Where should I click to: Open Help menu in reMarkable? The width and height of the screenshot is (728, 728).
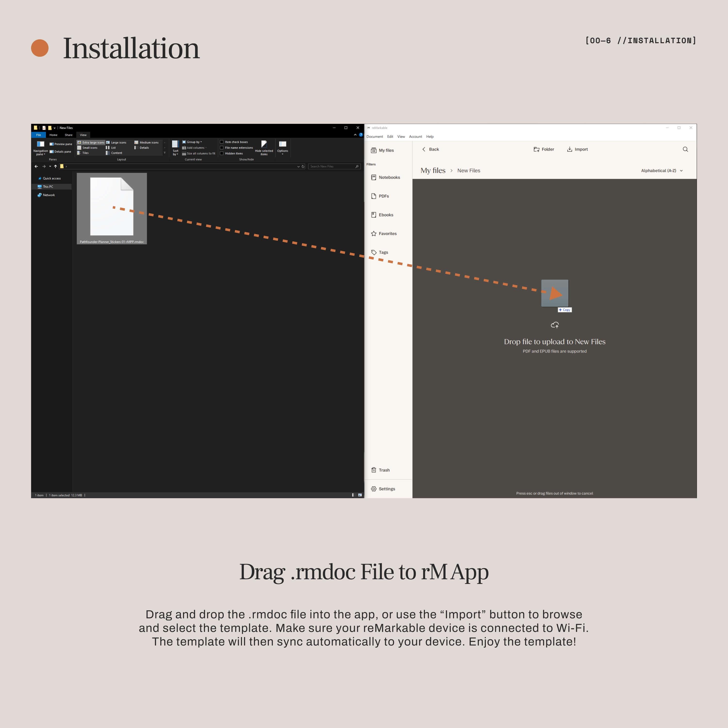point(430,137)
